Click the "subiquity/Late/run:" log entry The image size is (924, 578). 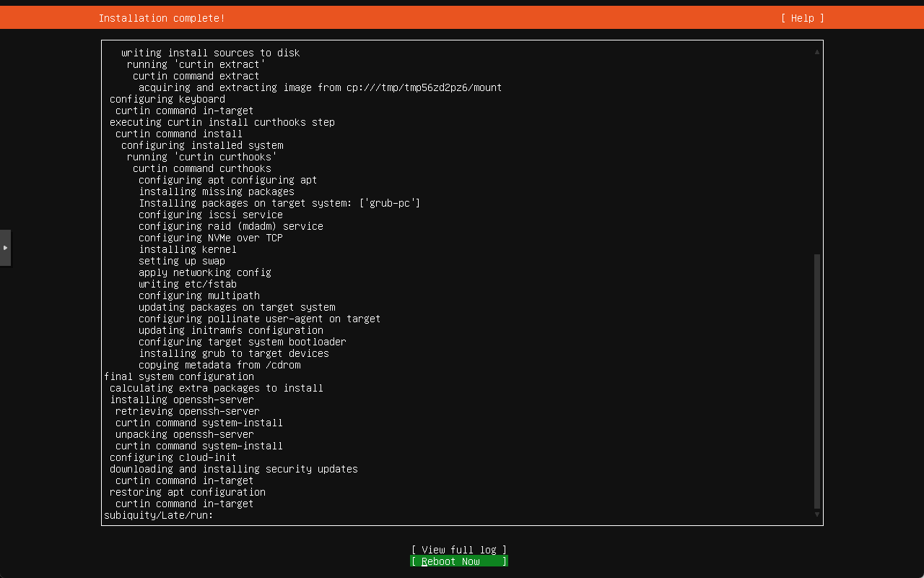159,515
